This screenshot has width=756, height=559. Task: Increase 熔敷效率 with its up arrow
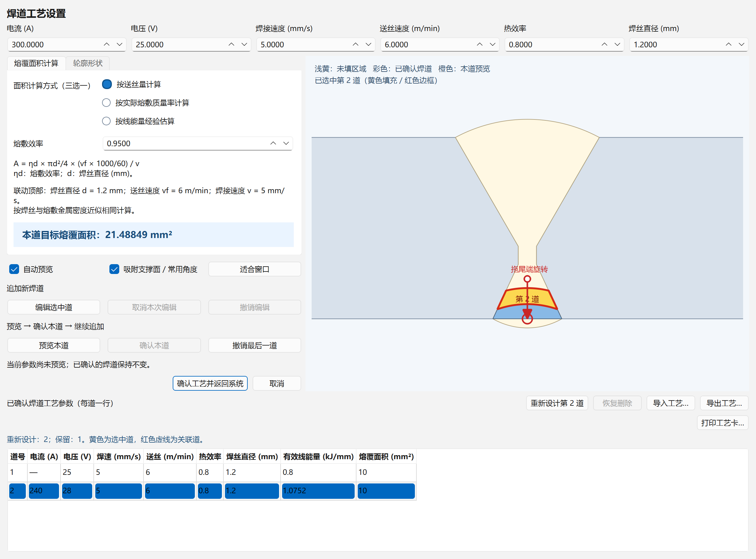pyautogui.click(x=273, y=143)
